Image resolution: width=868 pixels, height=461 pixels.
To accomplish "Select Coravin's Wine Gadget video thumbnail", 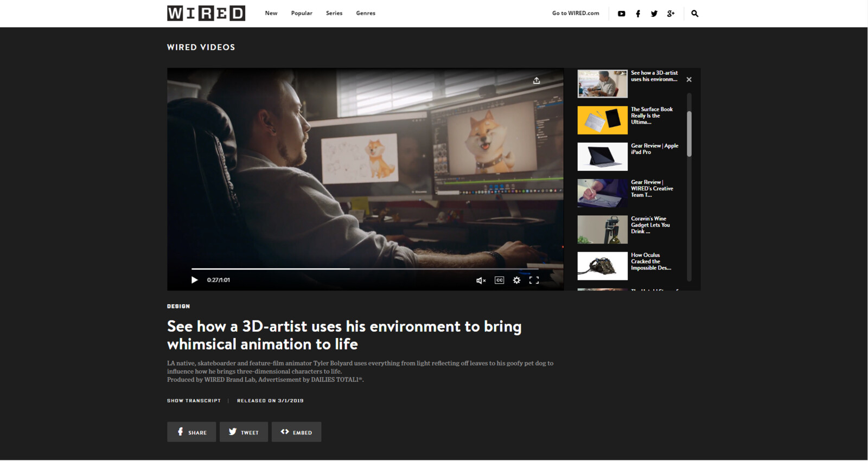I will pos(602,229).
